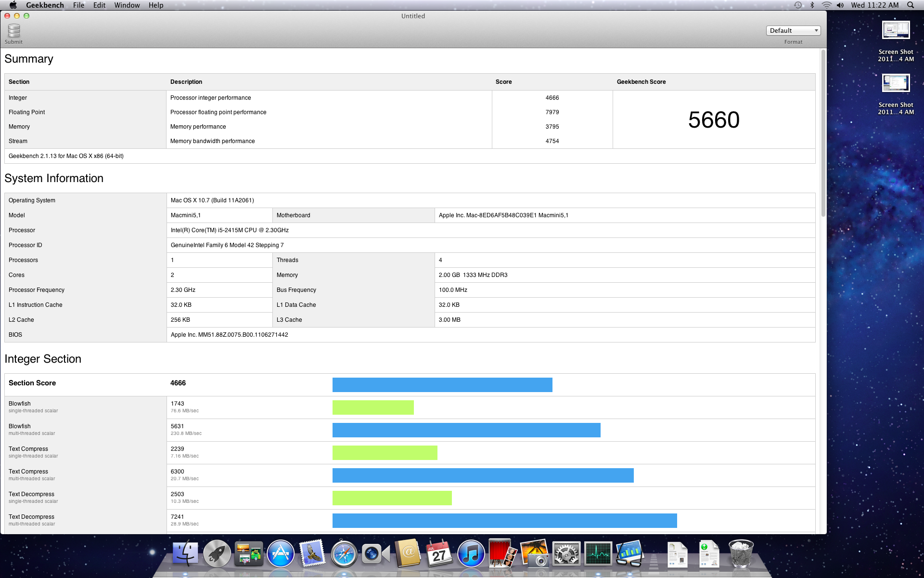Click the Bluetooth menu bar icon
Viewport: 924px width, 578px height.
(x=812, y=5)
